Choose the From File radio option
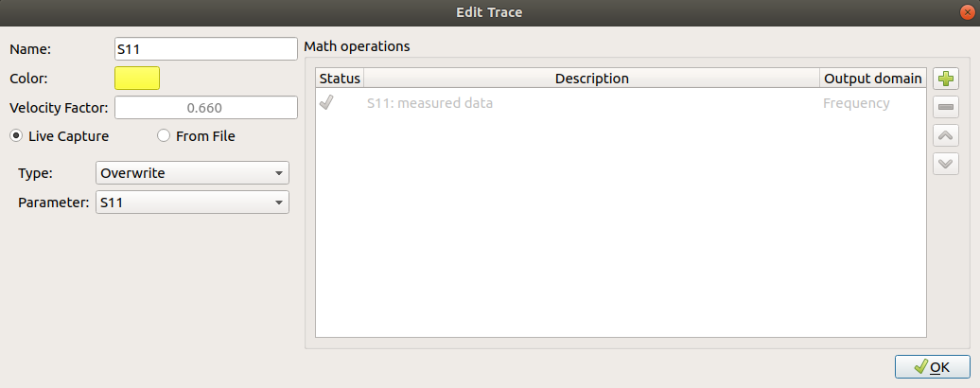980x388 pixels. pyautogui.click(x=196, y=135)
